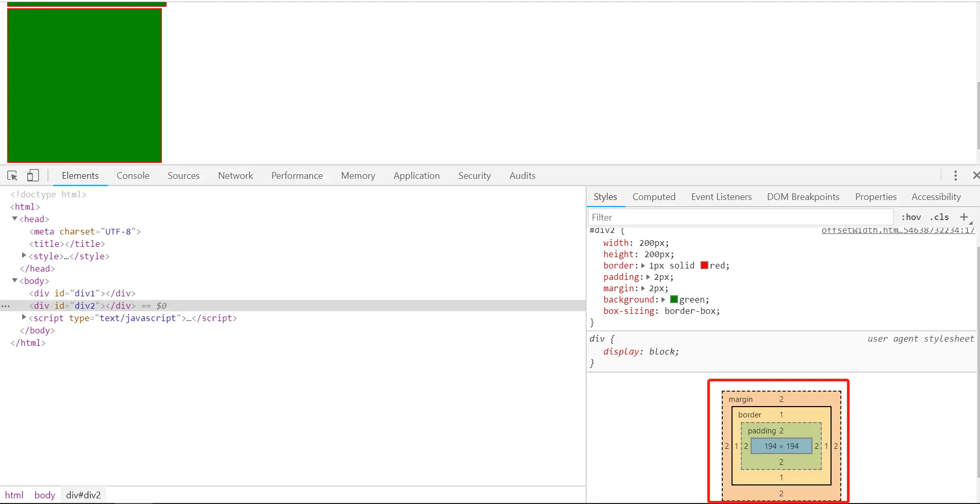Open the DevTools three-dot menu

pos(955,176)
